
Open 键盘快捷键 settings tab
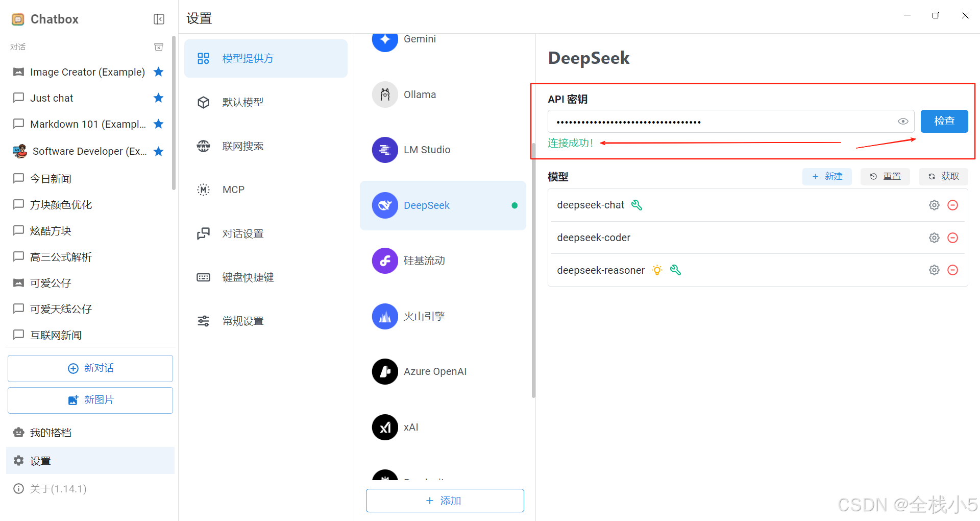pos(266,277)
